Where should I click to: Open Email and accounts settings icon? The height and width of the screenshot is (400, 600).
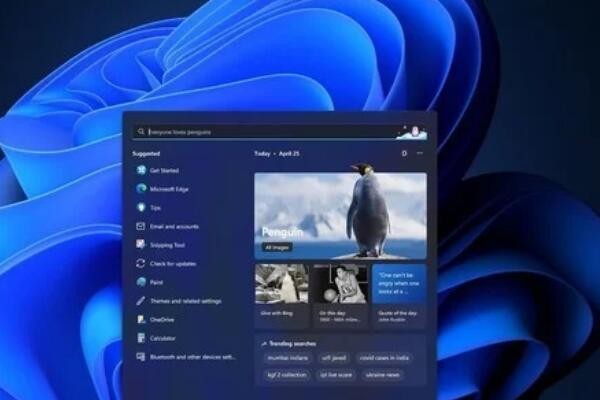coord(141,226)
